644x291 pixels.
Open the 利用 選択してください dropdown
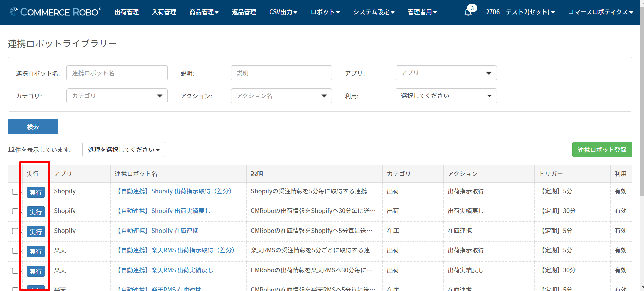click(x=446, y=96)
